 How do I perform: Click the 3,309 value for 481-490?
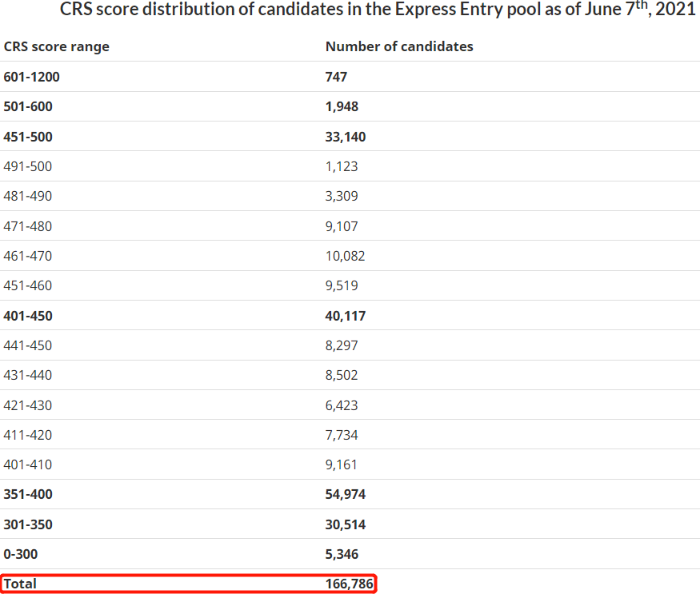coord(342,196)
